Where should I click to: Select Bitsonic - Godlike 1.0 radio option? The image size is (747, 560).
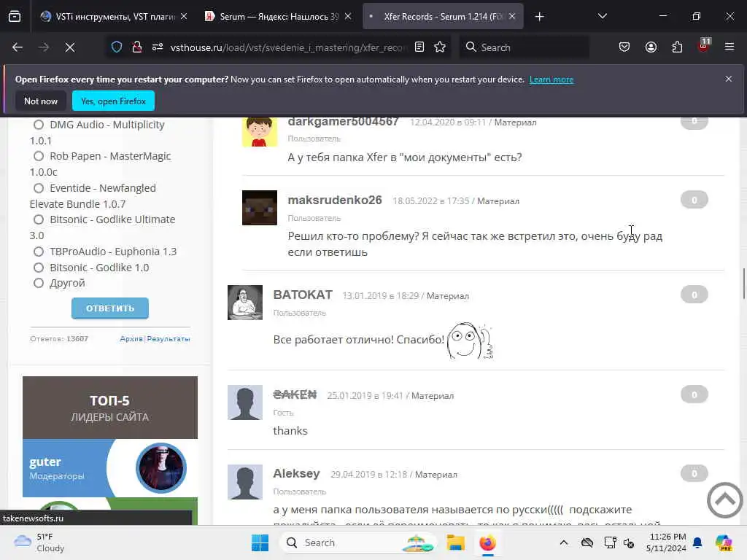tap(39, 268)
